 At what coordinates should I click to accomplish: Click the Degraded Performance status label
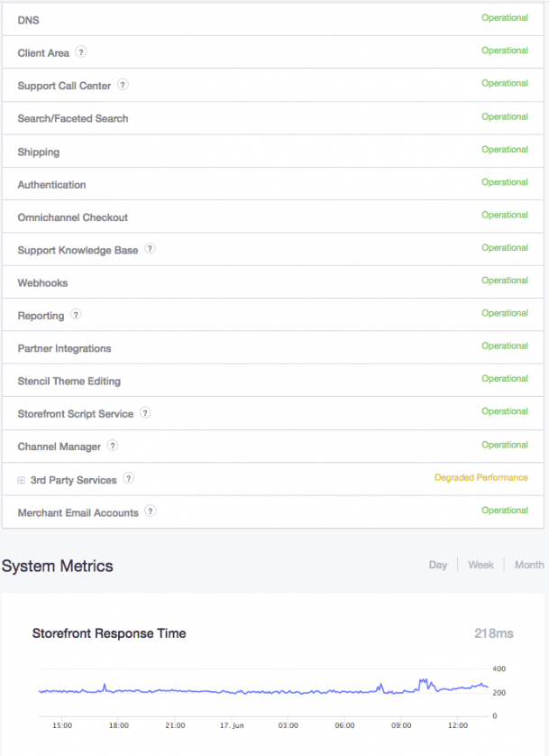point(481,477)
